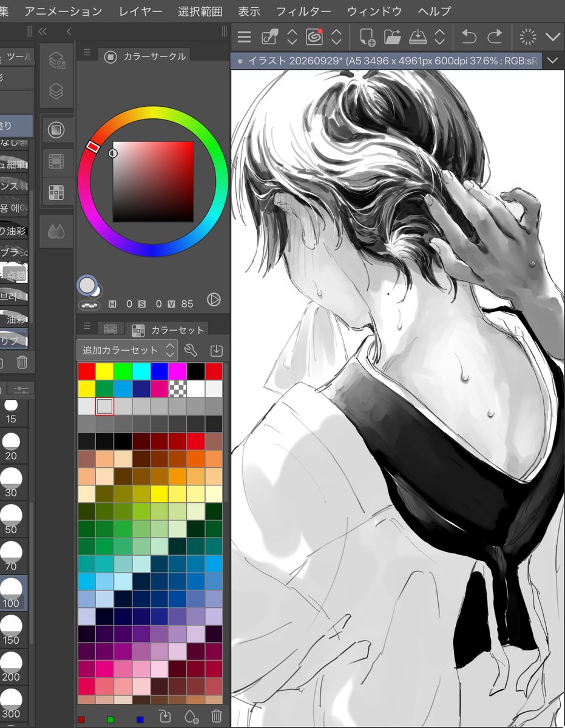
Task: Open the Layers palette dock icon
Action: [56, 92]
